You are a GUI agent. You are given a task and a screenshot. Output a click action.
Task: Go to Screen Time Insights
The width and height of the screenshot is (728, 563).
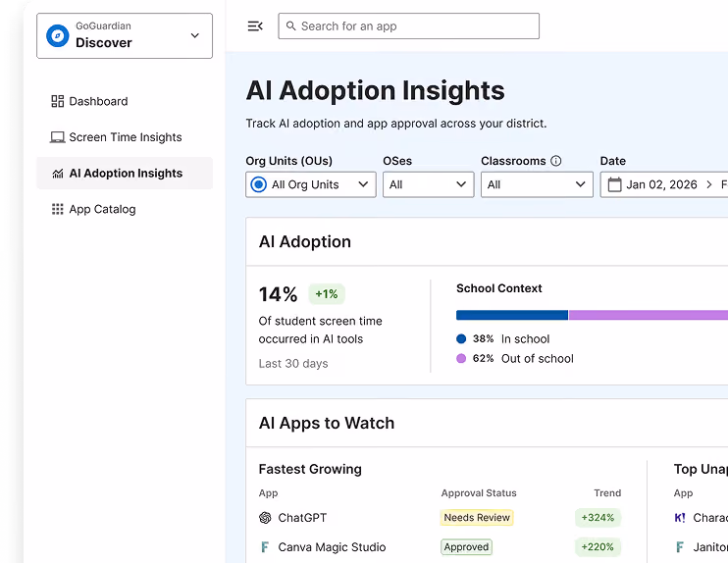click(x=125, y=137)
